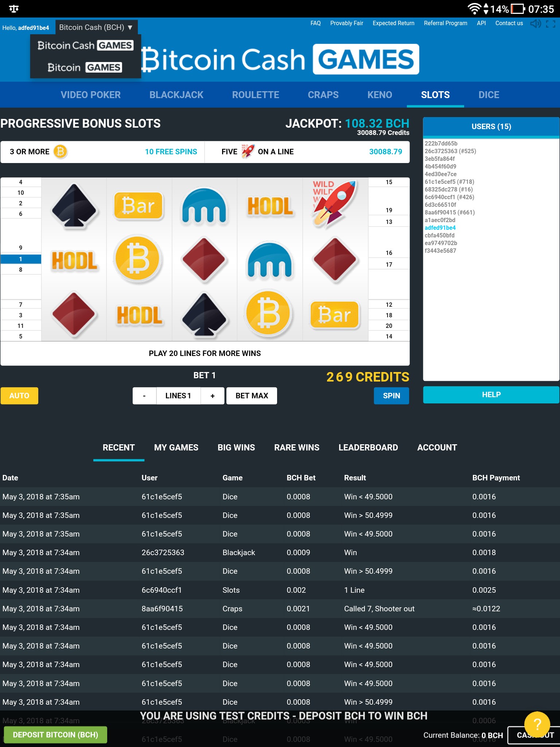The image size is (560, 747).
Task: Click the black spade symbol on reel one
Action: click(74, 205)
